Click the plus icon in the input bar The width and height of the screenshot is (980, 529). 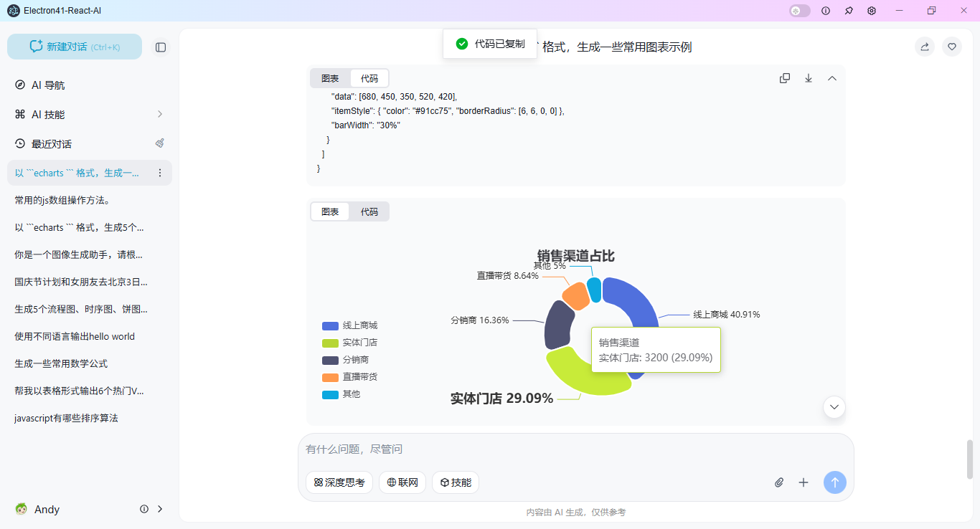[x=804, y=482]
